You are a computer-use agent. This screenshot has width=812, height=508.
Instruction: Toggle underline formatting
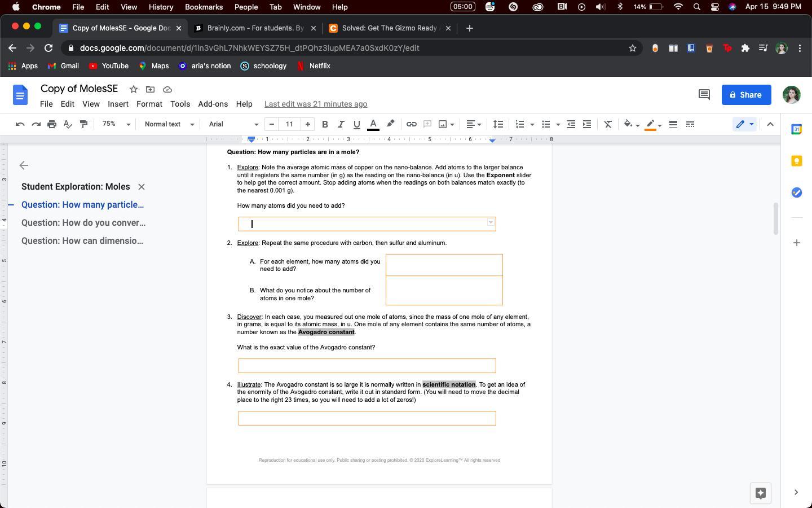coord(356,124)
